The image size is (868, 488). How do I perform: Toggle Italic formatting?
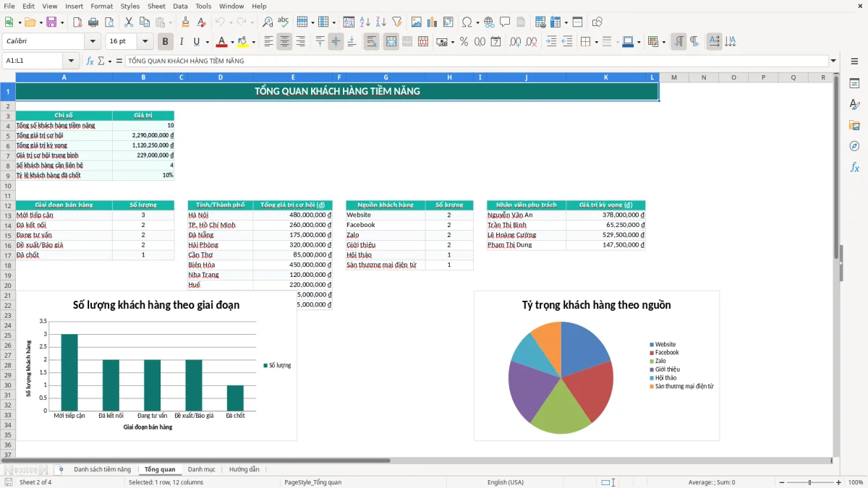(182, 42)
